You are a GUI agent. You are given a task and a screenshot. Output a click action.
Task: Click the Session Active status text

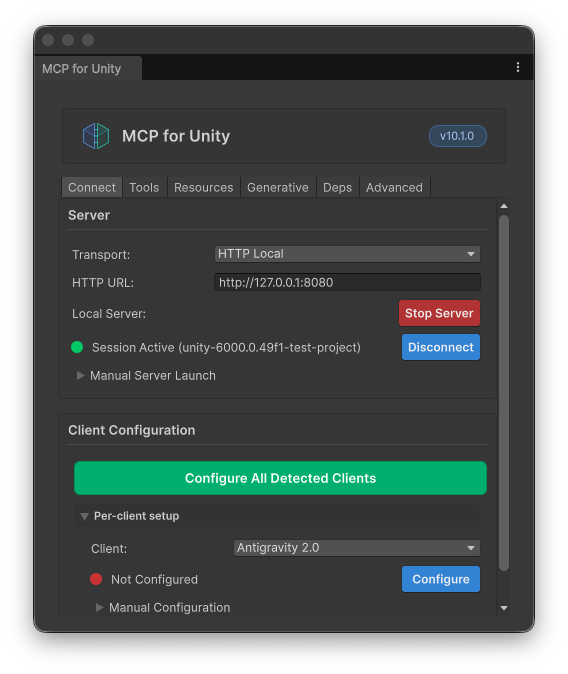point(226,347)
